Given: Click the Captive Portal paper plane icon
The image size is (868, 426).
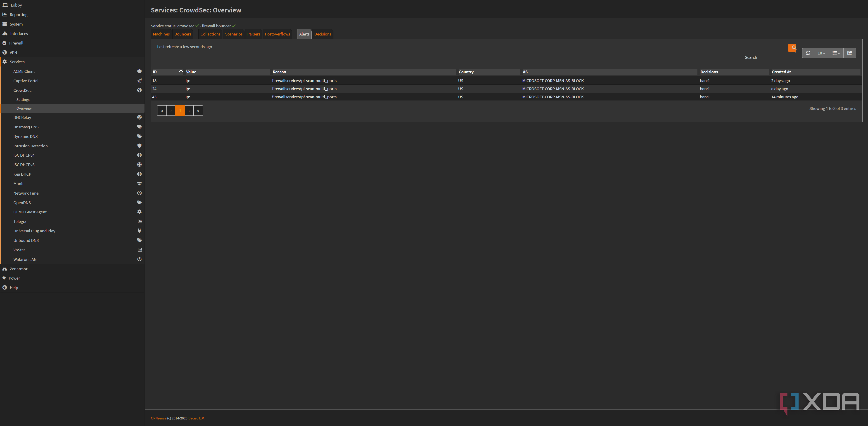Looking at the screenshot, I should 139,81.
